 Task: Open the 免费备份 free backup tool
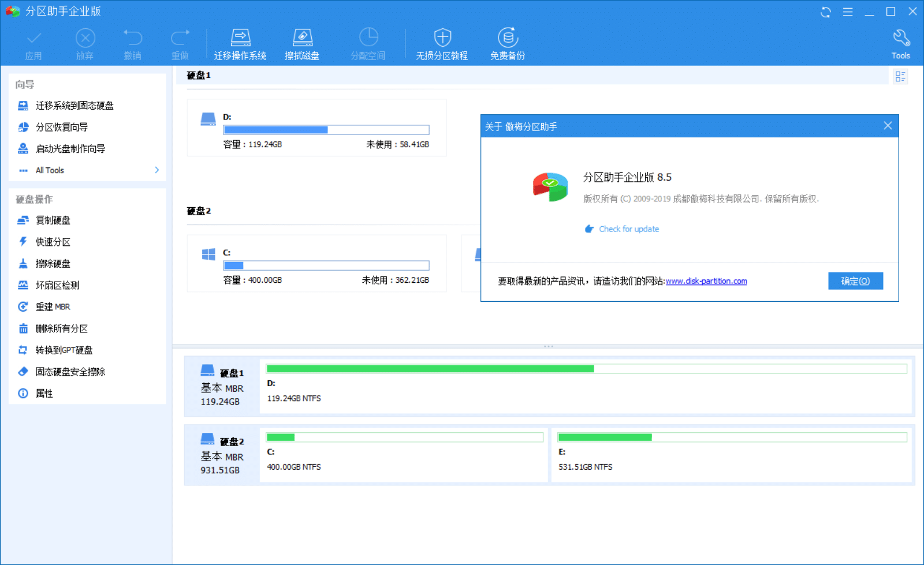[x=508, y=44]
